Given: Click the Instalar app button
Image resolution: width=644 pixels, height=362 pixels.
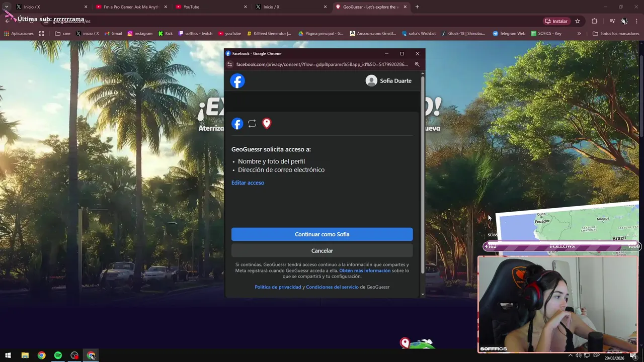Looking at the screenshot, I should (x=556, y=21).
